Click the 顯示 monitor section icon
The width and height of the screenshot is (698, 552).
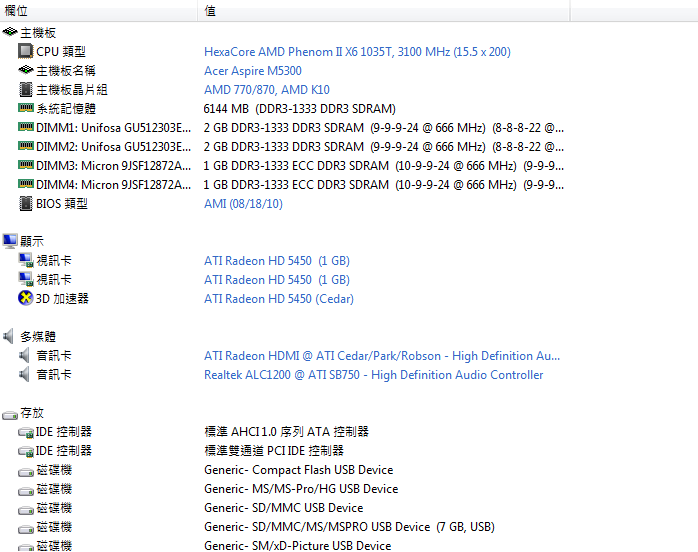(x=10, y=241)
